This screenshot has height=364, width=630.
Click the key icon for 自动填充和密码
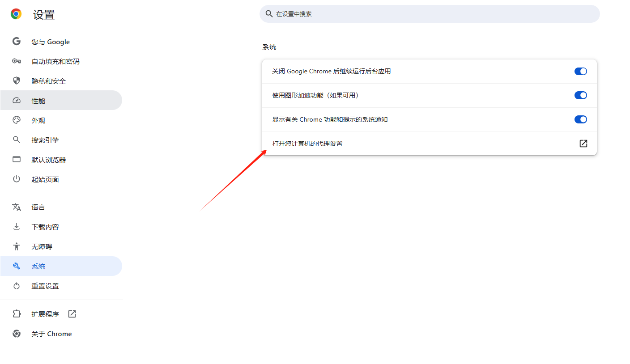pyautogui.click(x=17, y=61)
